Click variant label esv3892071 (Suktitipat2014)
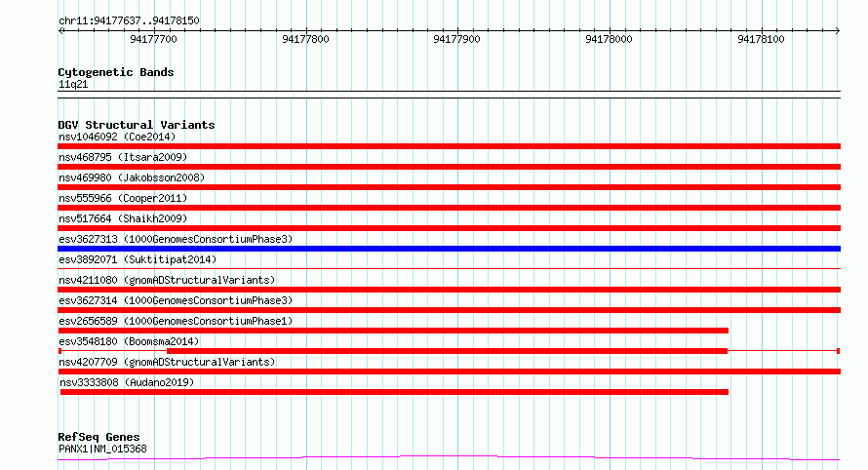Viewport: 868px width, 470px height. [138, 259]
